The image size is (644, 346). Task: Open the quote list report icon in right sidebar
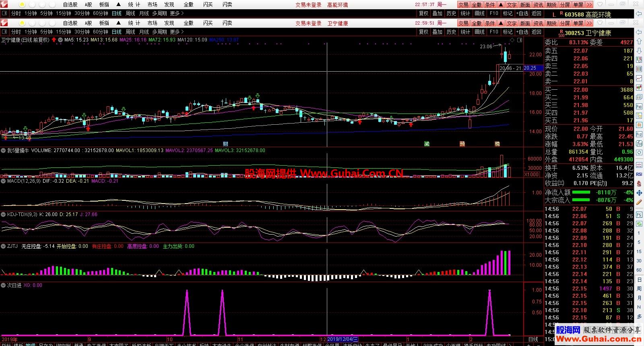pos(638,60)
